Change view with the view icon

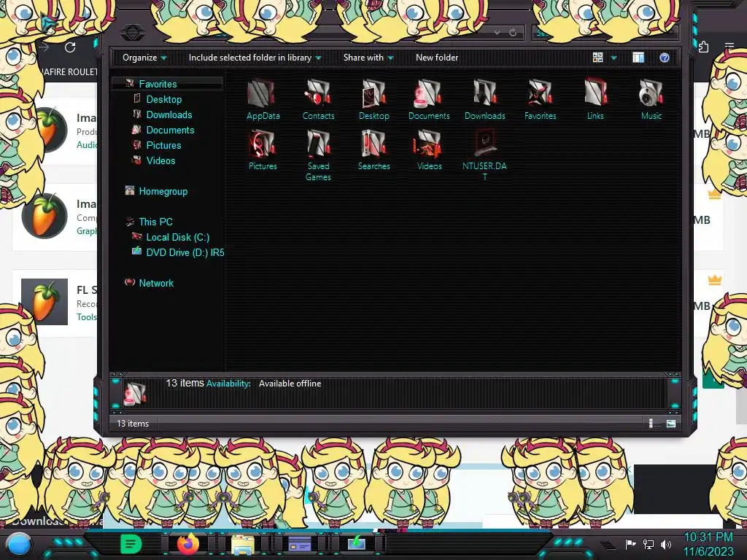[597, 58]
